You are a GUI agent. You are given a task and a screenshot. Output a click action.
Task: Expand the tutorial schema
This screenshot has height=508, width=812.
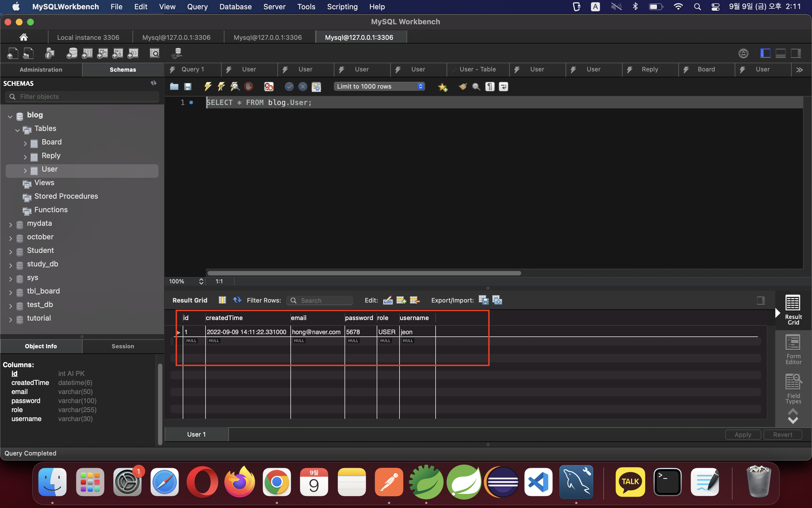[10, 319]
